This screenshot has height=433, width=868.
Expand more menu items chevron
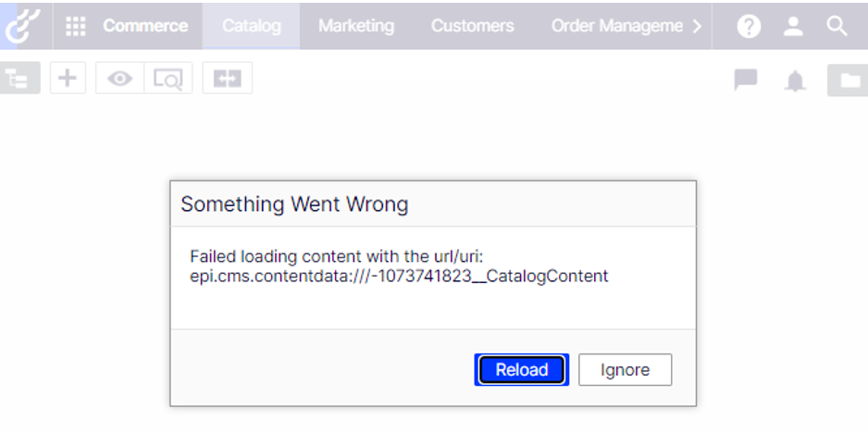click(698, 26)
